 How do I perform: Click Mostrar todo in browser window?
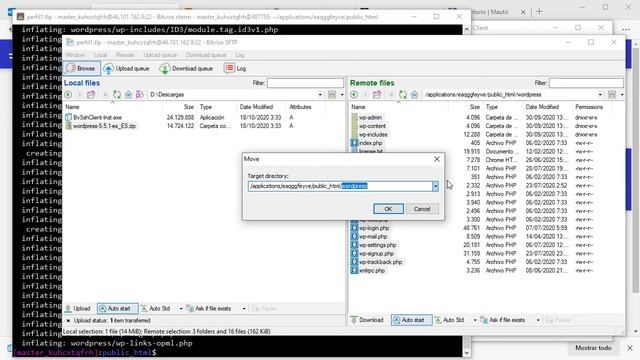pos(593,348)
